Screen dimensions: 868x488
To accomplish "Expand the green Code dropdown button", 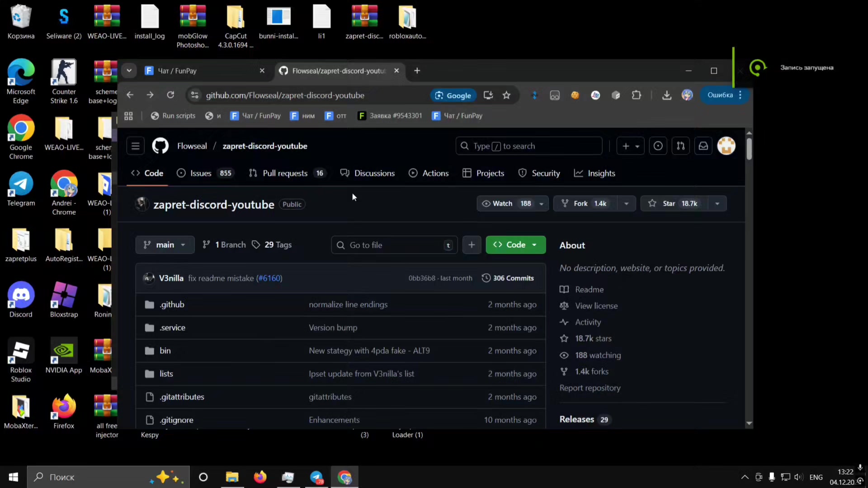I will click(x=516, y=245).
